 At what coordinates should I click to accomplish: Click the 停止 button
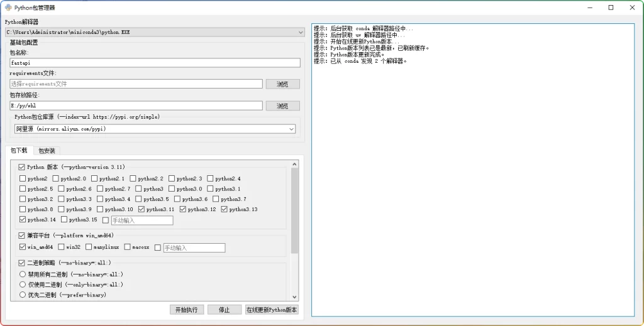click(x=225, y=310)
